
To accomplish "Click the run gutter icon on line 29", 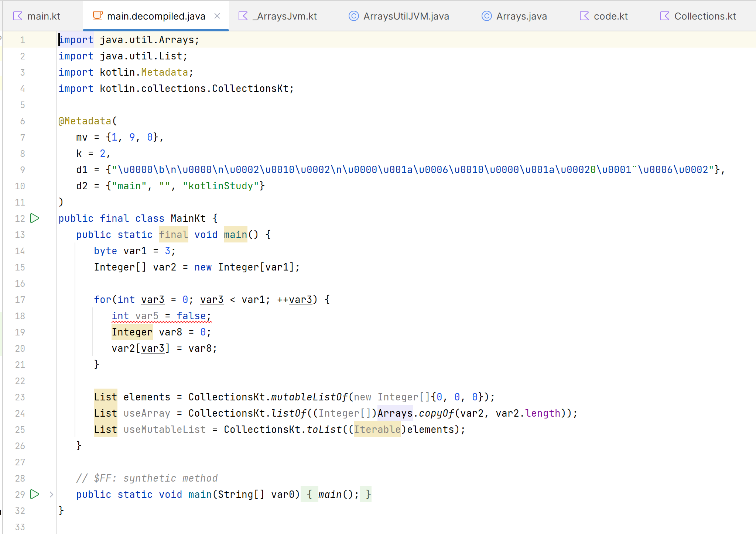I will (x=35, y=494).
